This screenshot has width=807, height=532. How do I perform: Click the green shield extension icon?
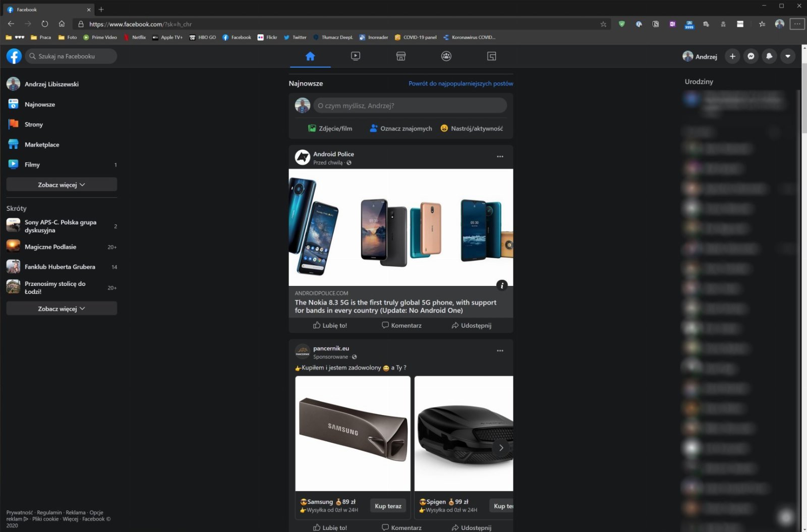tap(622, 24)
